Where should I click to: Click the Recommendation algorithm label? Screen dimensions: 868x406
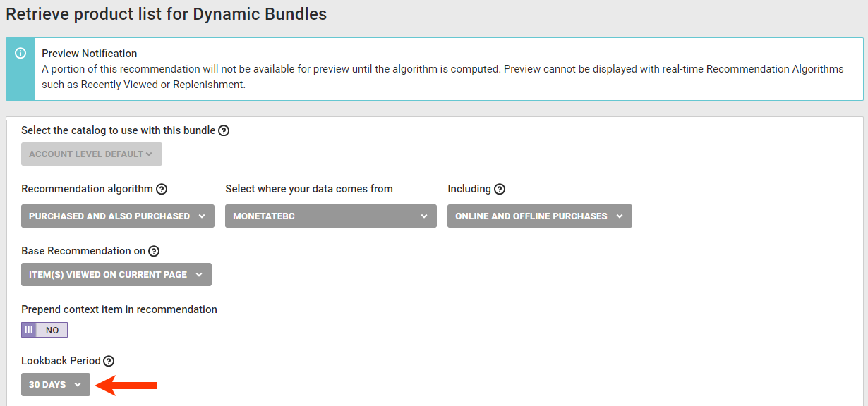pos(87,189)
